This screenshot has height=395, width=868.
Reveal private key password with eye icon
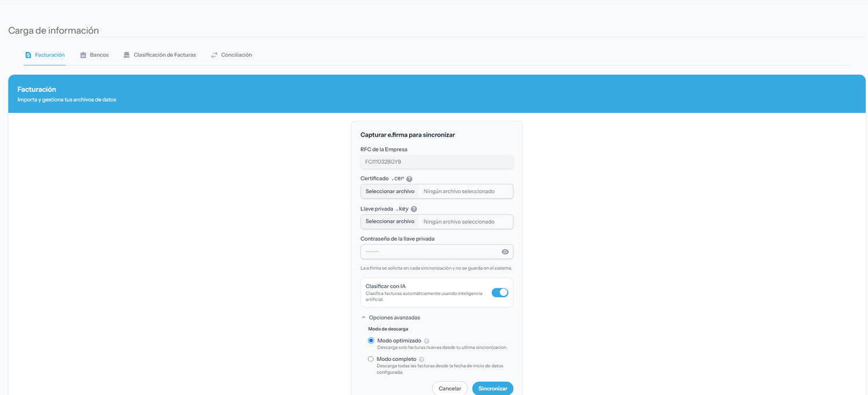pyautogui.click(x=505, y=252)
